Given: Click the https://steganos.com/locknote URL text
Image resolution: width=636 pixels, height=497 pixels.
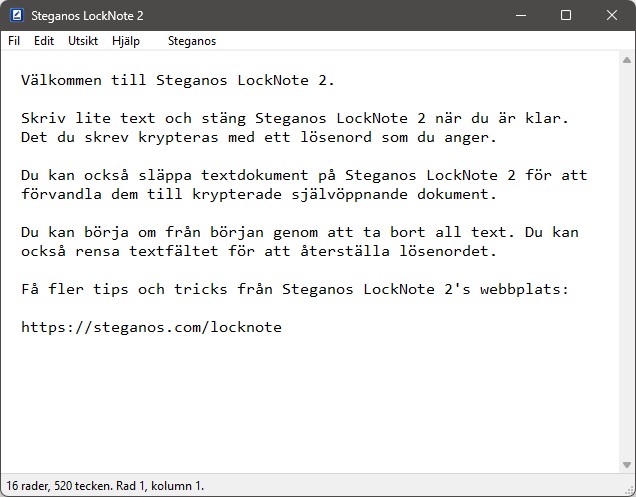Looking at the screenshot, I should click(151, 327).
